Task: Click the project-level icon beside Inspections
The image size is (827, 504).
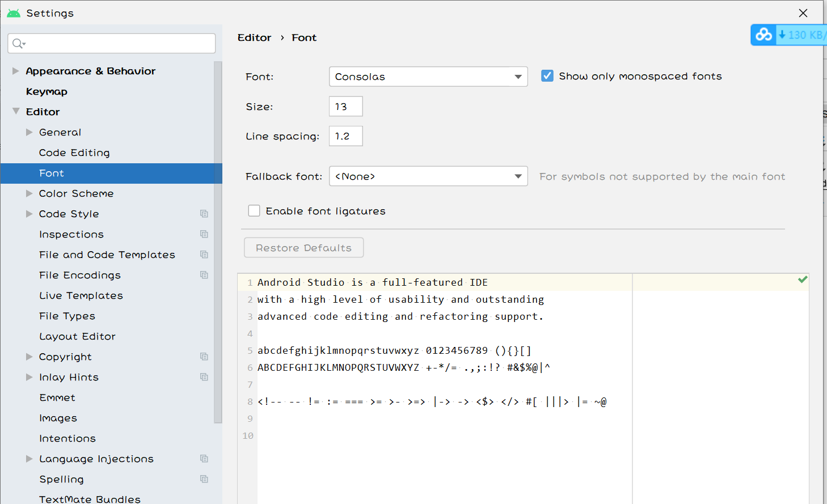Action: tap(204, 234)
